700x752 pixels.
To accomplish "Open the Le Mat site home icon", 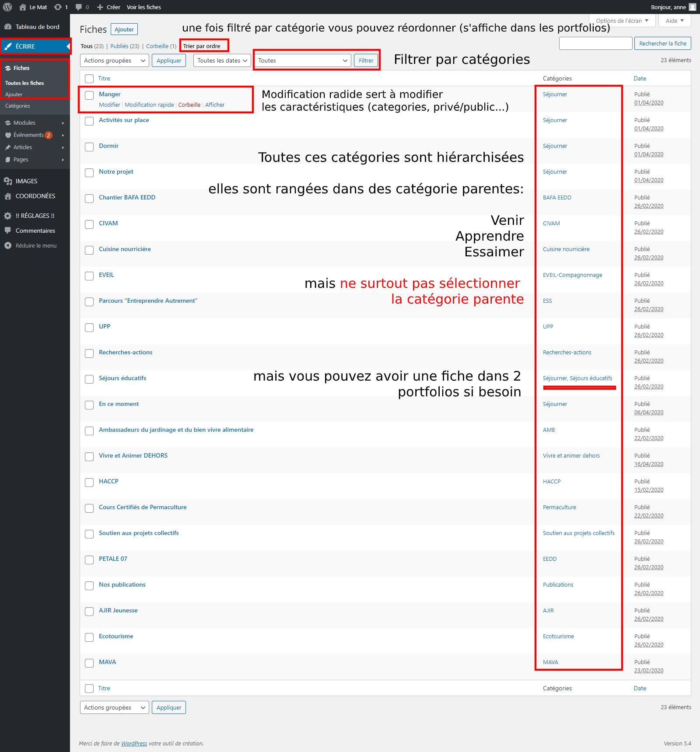I will [x=23, y=7].
